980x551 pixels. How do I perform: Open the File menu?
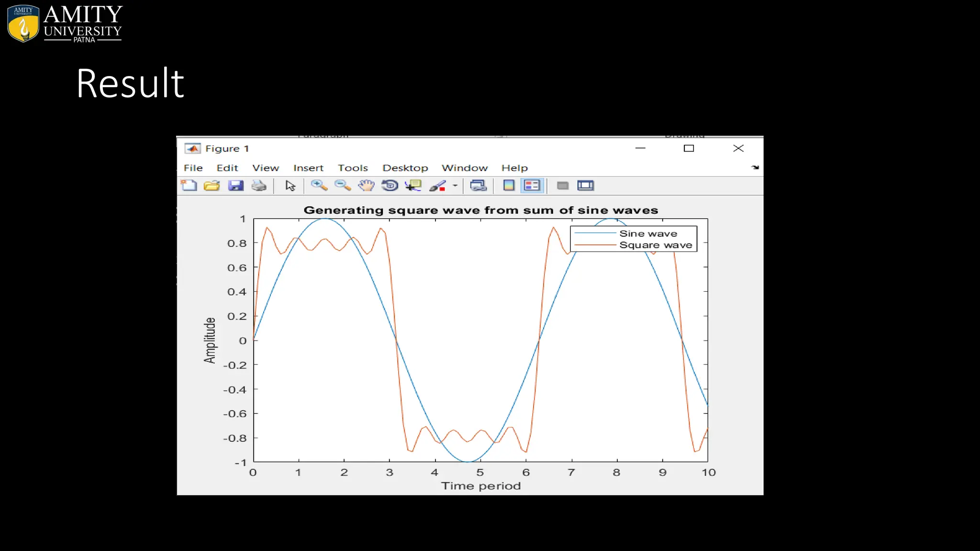193,168
